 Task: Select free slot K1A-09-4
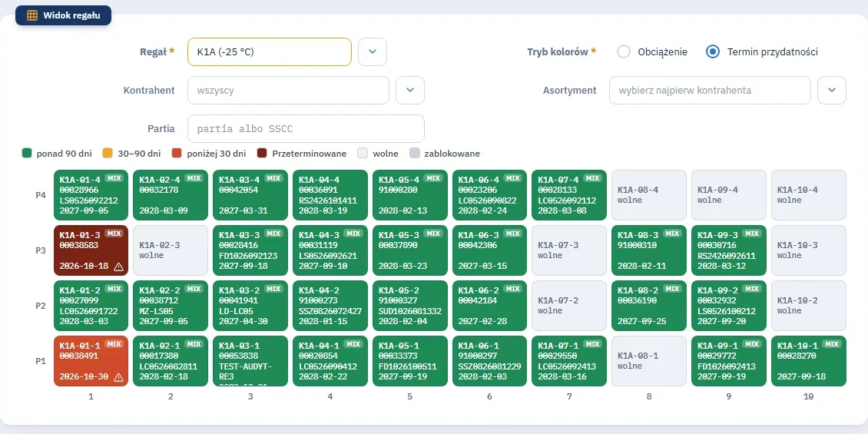(728, 195)
